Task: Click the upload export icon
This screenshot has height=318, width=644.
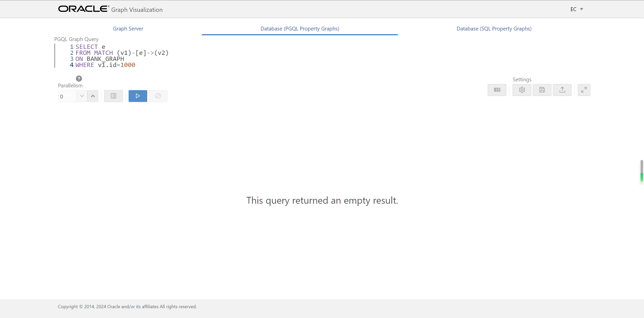Action: (x=562, y=90)
